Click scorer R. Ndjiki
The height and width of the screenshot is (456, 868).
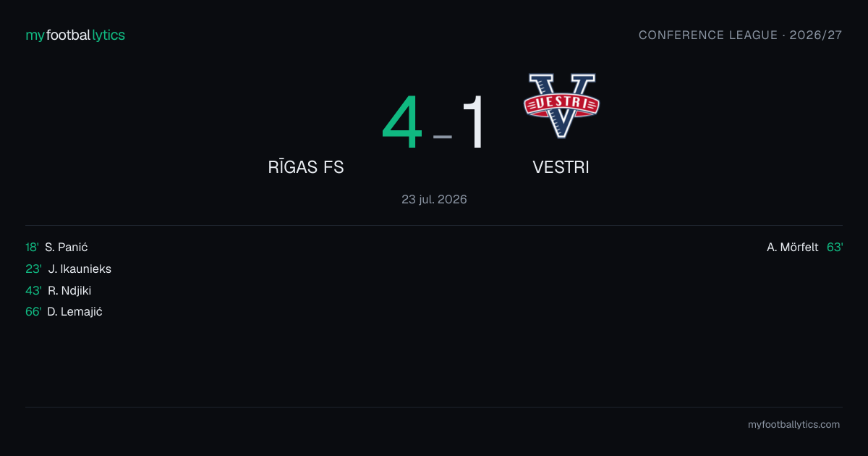tap(69, 290)
